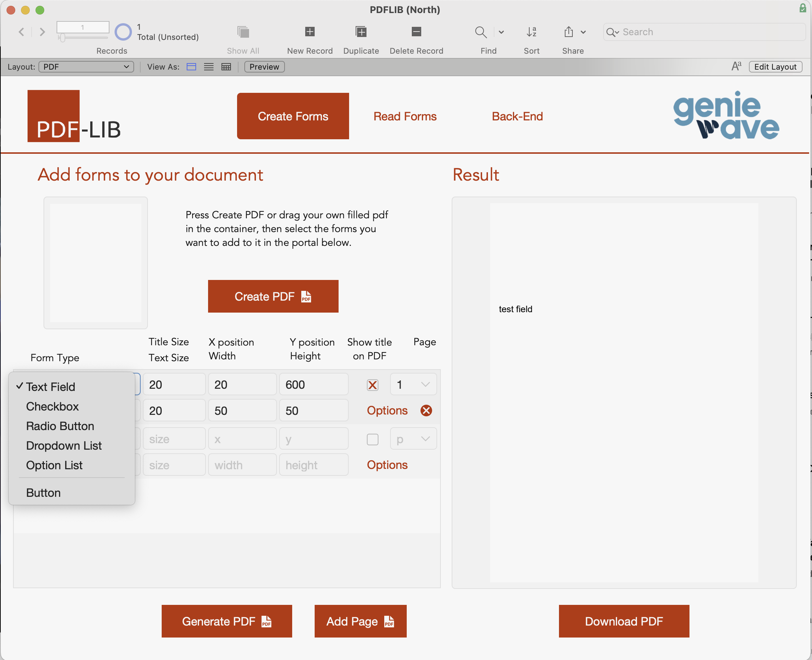812x660 pixels.
Task: Click the Width field showing 50
Action: 243,411
